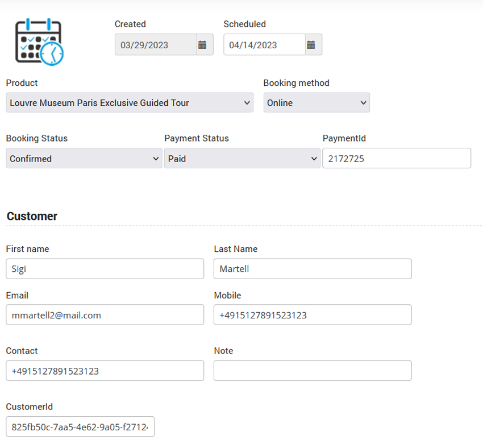Expand the Booking Status dropdown
483x448 pixels.
click(84, 159)
